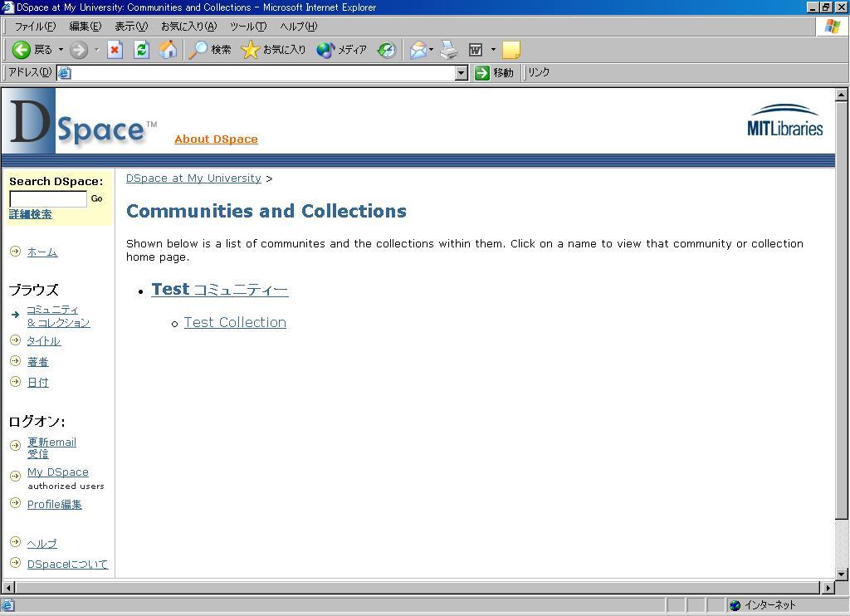Image resolution: width=850 pixels, height=616 pixels.
Task: Click the Forward arrow toolbar icon
Action: 79,50
